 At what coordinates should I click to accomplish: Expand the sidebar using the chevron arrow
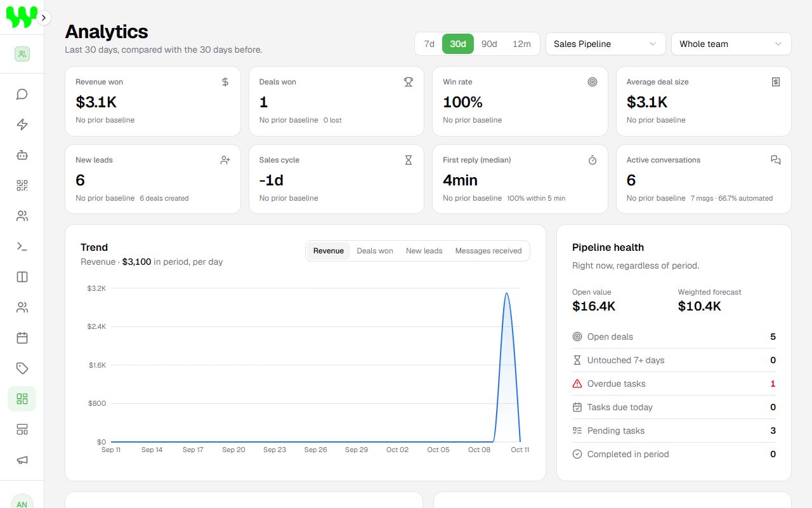point(44,18)
